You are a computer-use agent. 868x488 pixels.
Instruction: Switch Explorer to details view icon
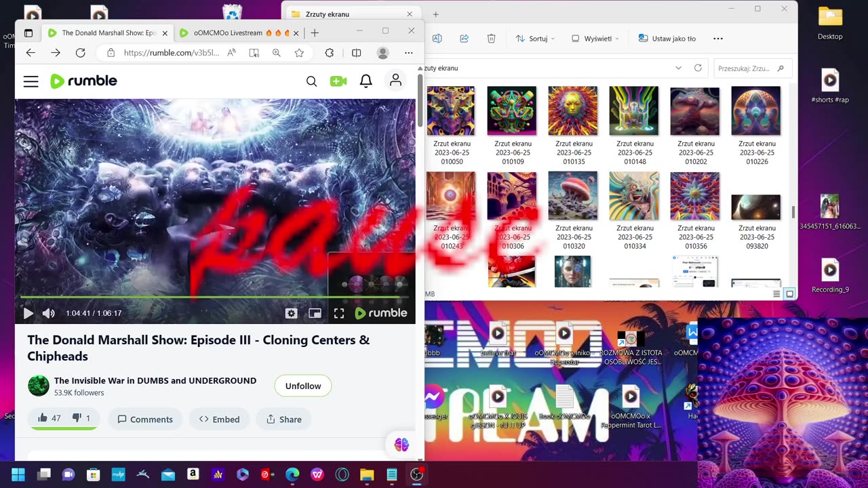tap(776, 293)
